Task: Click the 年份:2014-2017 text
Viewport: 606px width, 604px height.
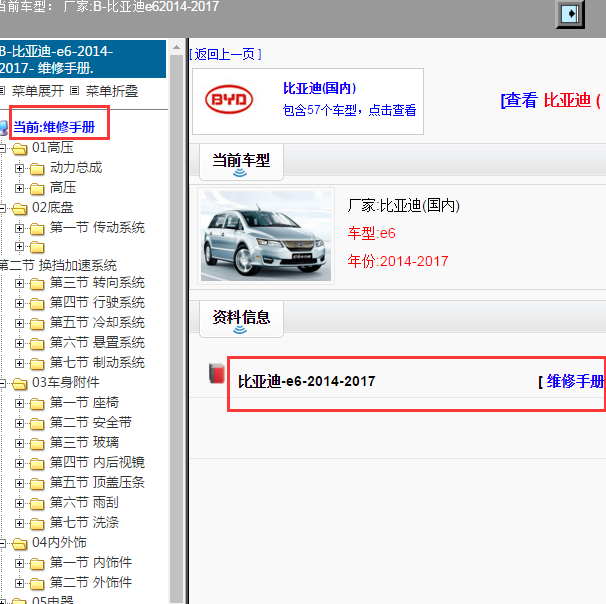Action: (398, 261)
